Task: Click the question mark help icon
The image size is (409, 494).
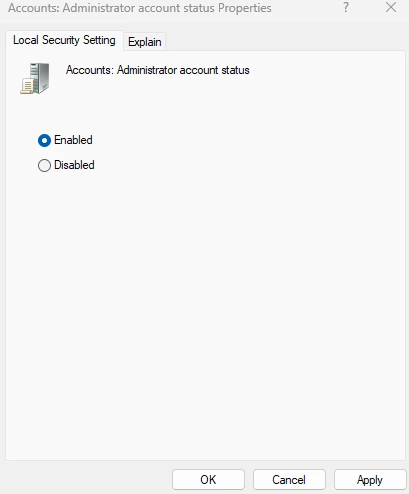Action: click(346, 7)
